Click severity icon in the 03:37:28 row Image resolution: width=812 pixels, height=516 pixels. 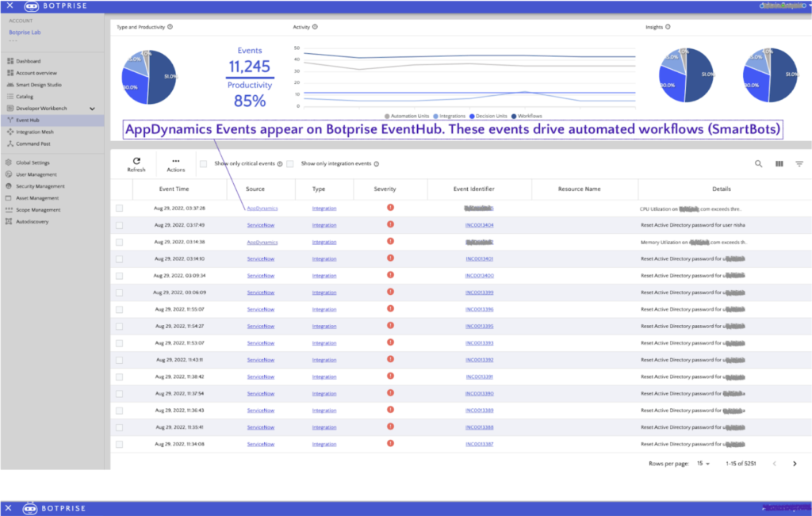[390, 208]
